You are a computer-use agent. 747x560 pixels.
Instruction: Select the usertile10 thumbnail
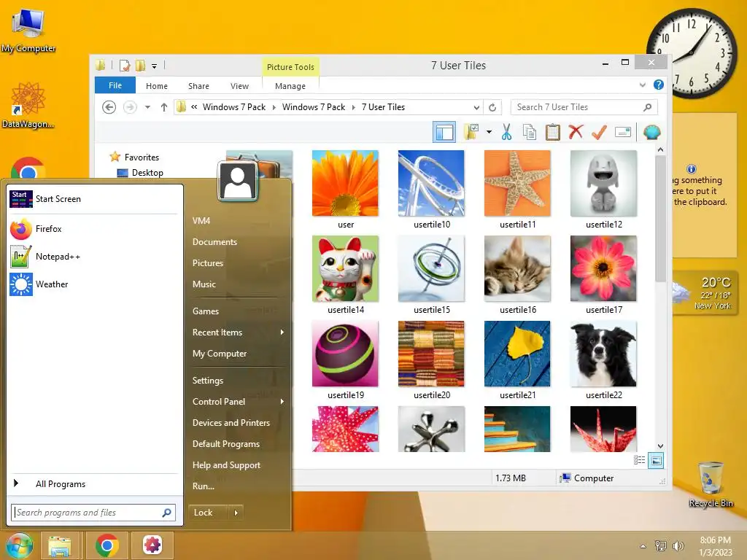(x=431, y=183)
